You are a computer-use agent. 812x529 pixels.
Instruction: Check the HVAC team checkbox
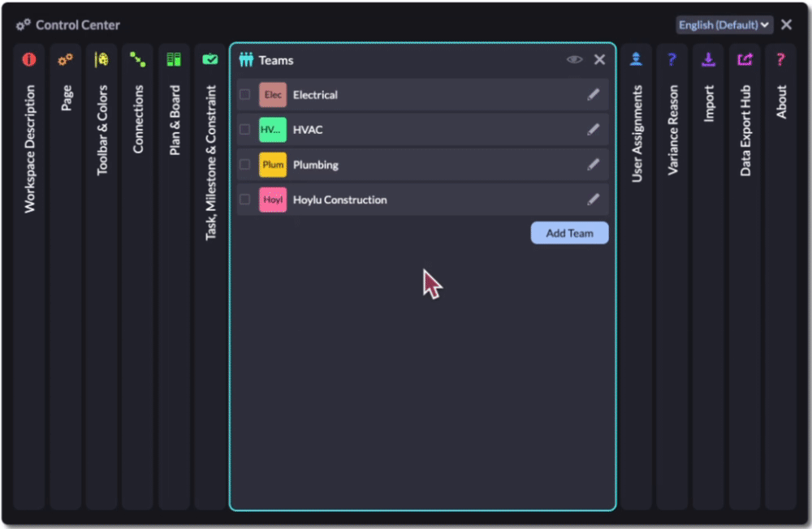click(245, 129)
